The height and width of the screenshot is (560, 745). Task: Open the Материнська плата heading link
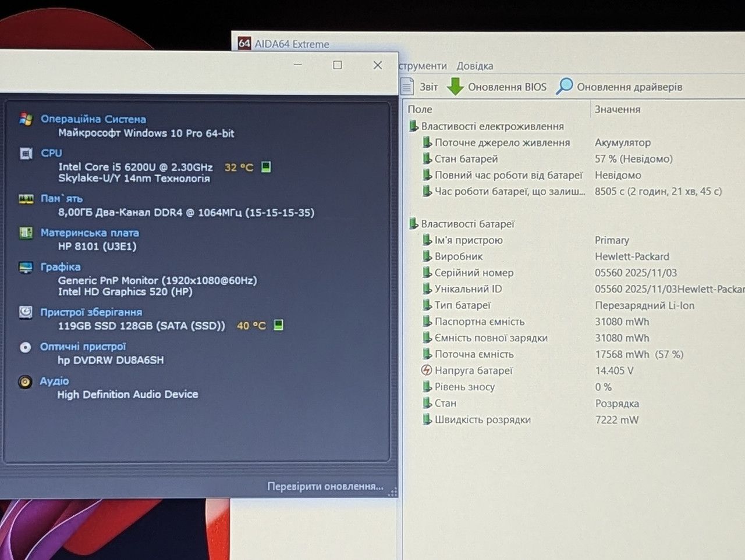click(90, 233)
